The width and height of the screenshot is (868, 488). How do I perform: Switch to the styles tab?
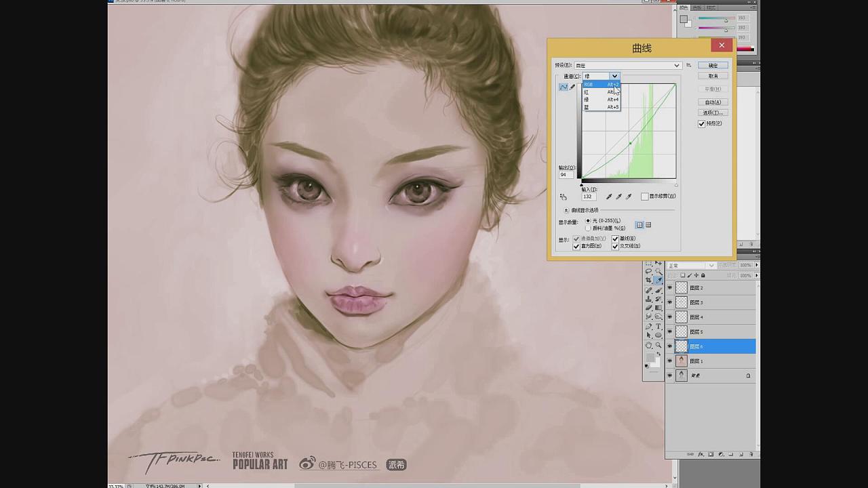click(x=710, y=7)
